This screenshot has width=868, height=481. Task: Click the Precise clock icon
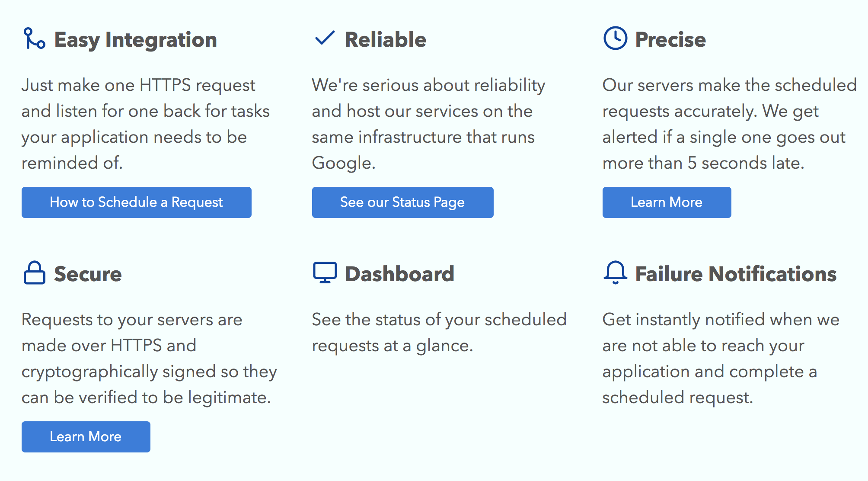click(x=615, y=38)
